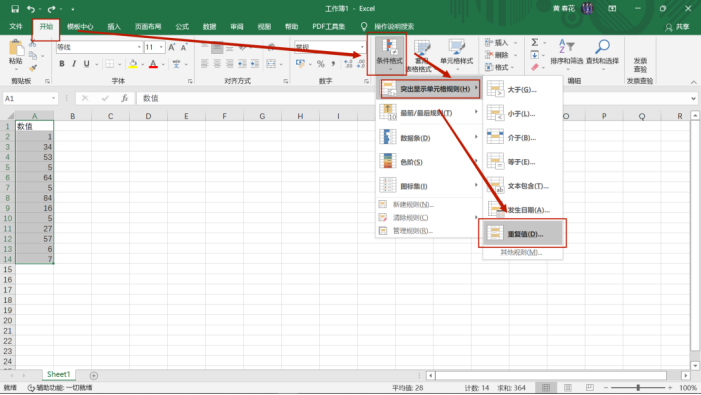The height and width of the screenshot is (395, 701).
Task: Switch to Page Layout view icon
Action: coord(568,387)
